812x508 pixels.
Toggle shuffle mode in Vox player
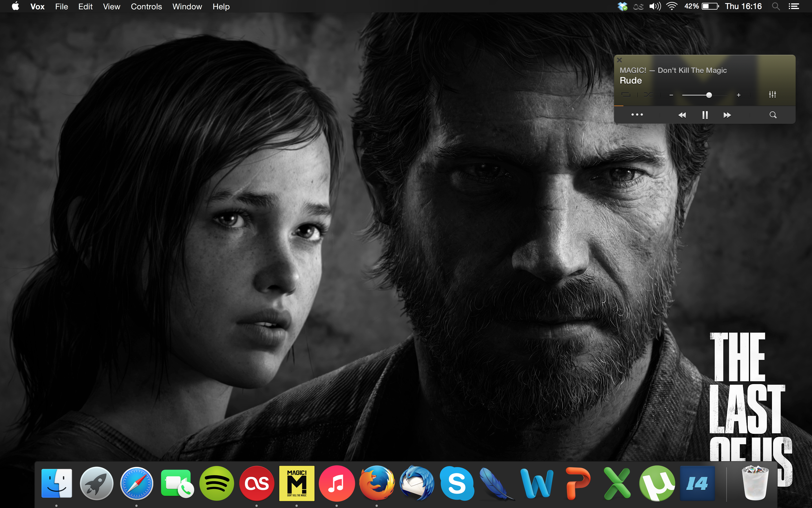pyautogui.click(x=648, y=95)
